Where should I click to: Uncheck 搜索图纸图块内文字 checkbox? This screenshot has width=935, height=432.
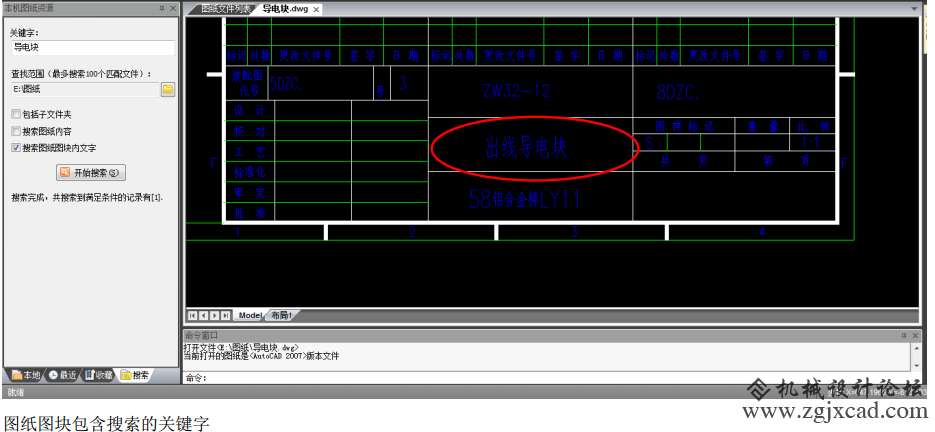16,147
